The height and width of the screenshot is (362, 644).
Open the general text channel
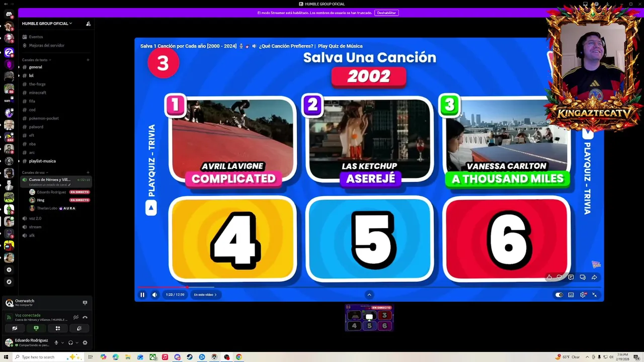pyautogui.click(x=55, y=67)
